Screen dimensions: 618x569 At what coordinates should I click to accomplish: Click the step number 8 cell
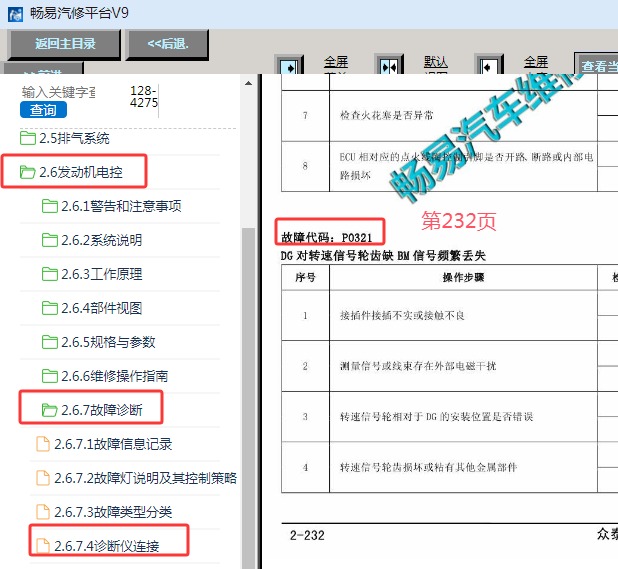click(x=305, y=166)
